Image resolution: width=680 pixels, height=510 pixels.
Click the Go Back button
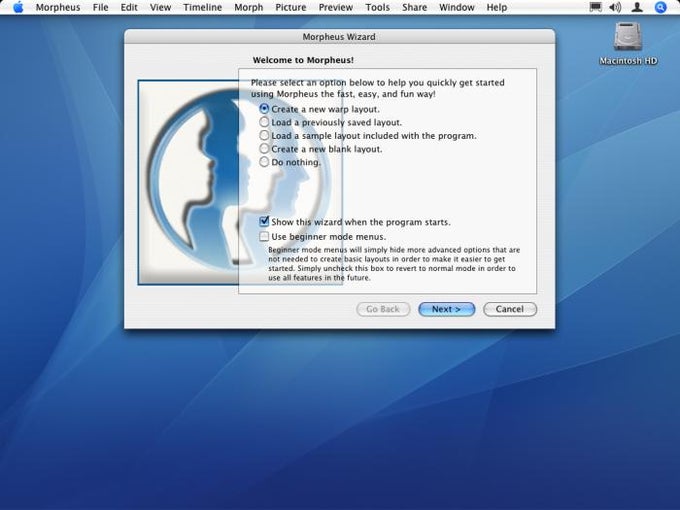click(x=383, y=309)
